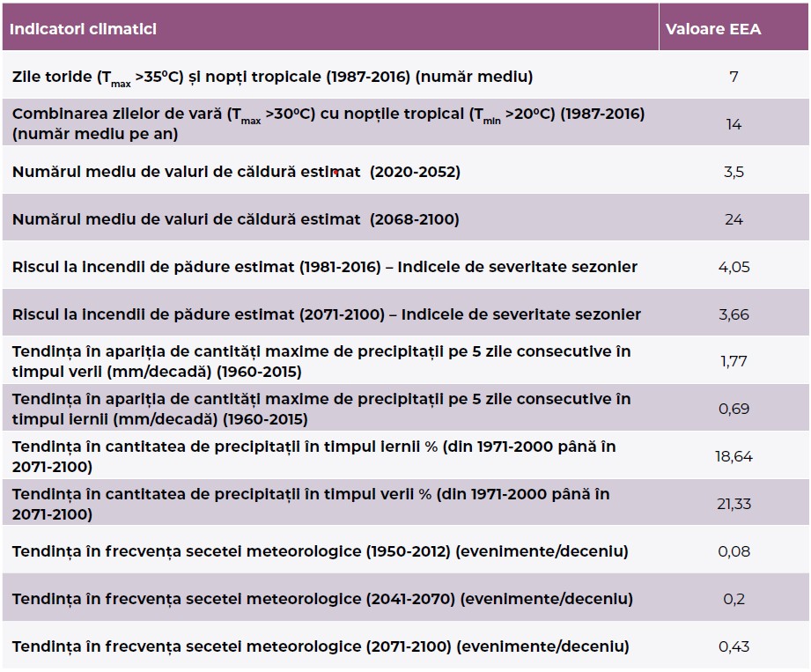Click the value 0,69
This screenshot has height=672, width=811.
734,409
